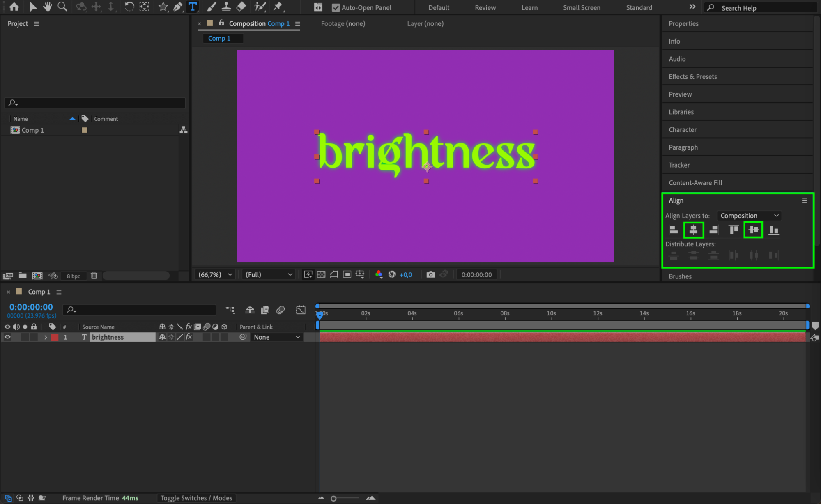Expand the brightness layer properties
821x504 pixels.
46,337
